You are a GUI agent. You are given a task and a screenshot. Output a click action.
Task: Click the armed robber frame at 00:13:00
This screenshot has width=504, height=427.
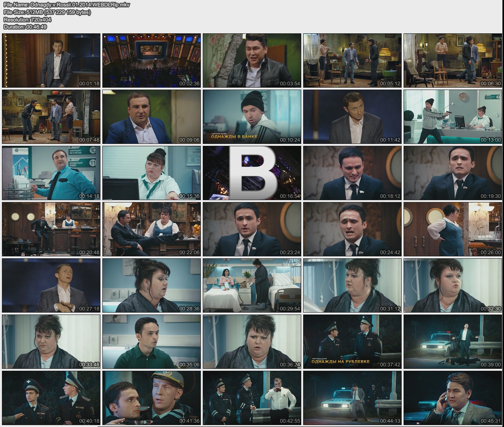453,117
